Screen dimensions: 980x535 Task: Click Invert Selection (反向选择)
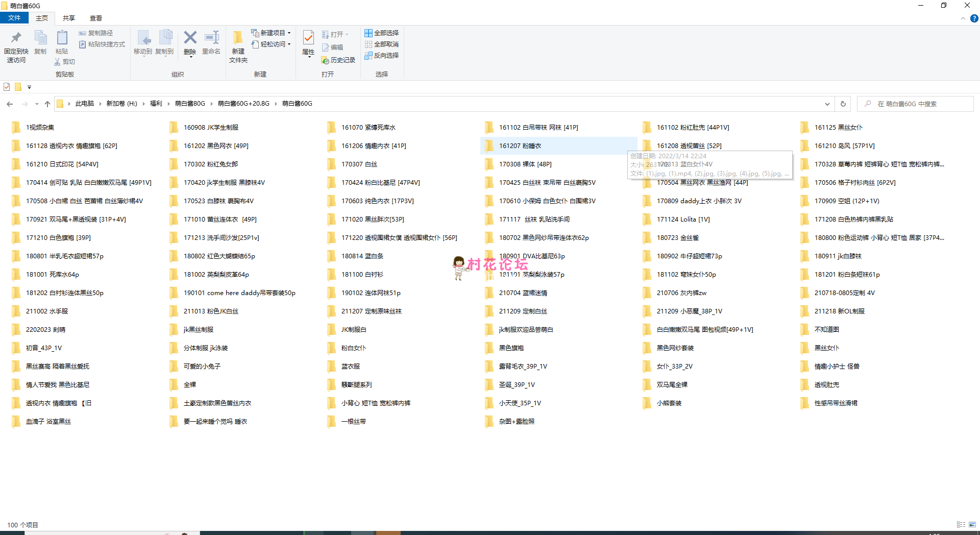tap(382, 56)
